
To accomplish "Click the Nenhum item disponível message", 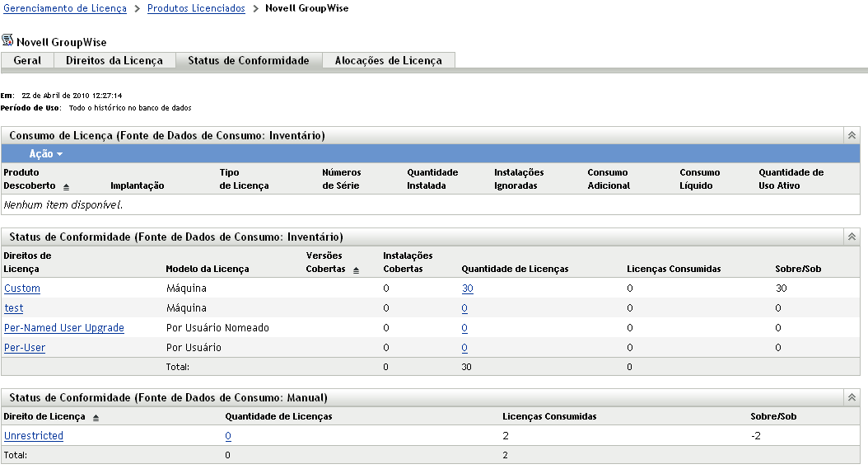I will pos(63,204).
